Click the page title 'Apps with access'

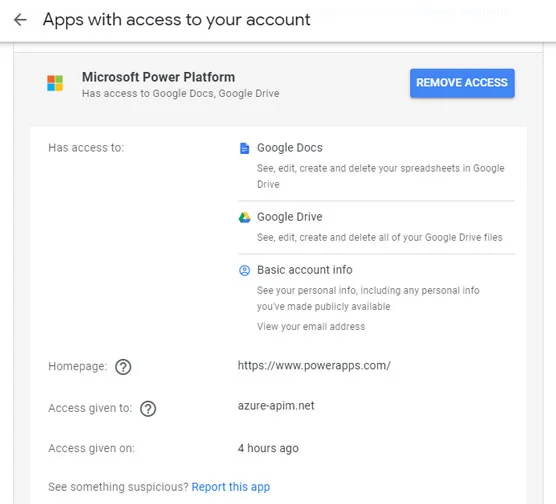click(177, 20)
